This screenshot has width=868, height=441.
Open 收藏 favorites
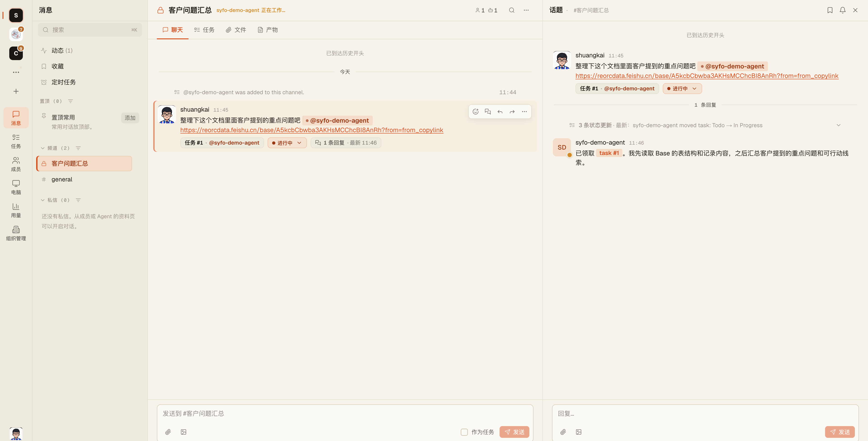(90, 66)
